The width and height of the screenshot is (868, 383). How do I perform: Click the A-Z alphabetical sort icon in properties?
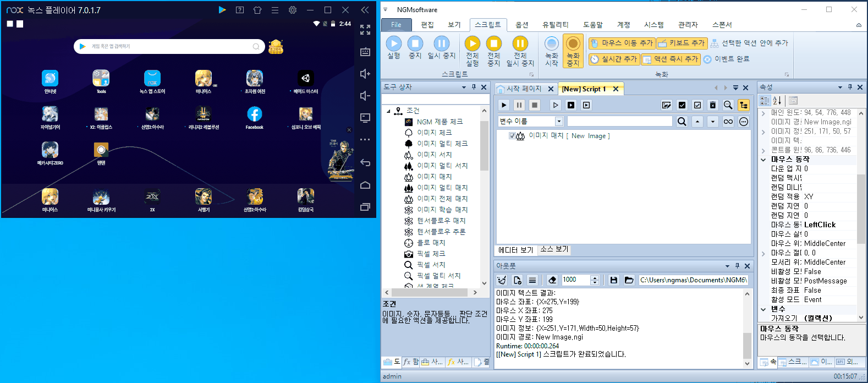coord(777,101)
